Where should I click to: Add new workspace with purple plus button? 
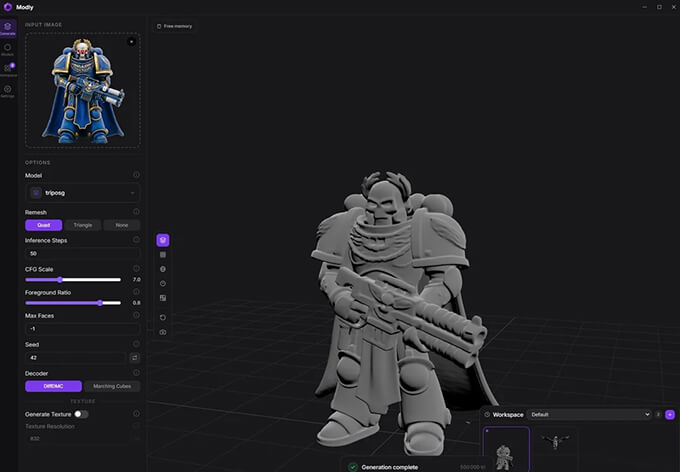click(x=670, y=414)
